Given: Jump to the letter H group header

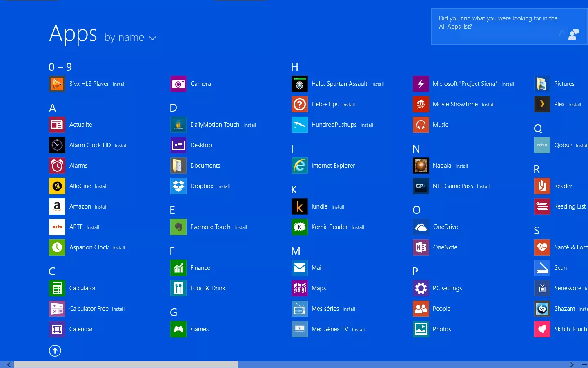Looking at the screenshot, I should pyautogui.click(x=295, y=67).
